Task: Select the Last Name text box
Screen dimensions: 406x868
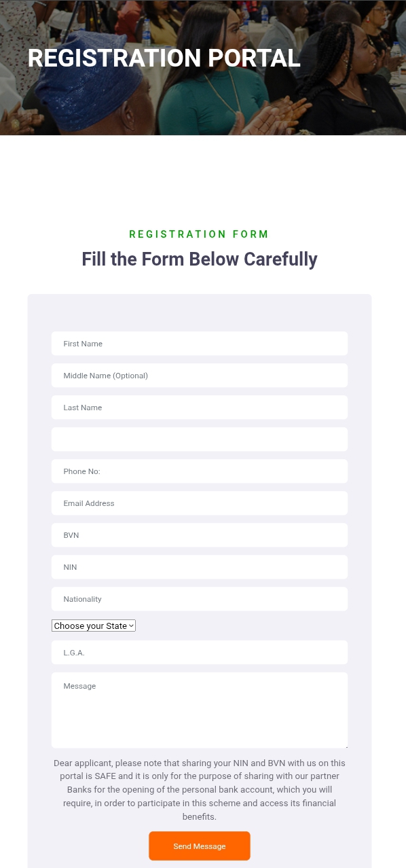Action: 200,408
